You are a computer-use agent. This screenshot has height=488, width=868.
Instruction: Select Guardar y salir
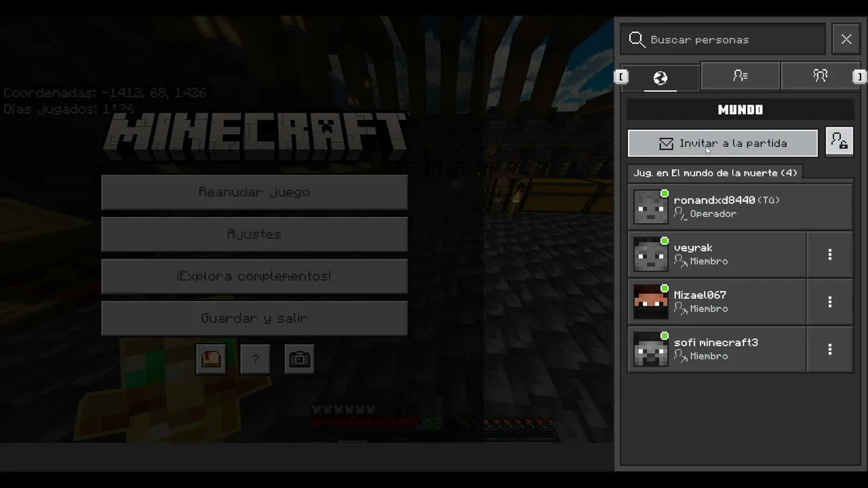click(254, 319)
